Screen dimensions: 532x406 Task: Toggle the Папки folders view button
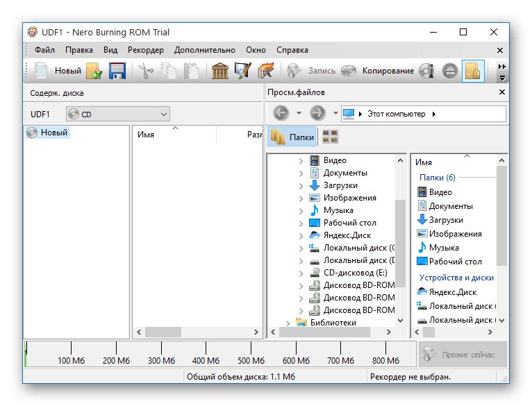[x=292, y=137]
